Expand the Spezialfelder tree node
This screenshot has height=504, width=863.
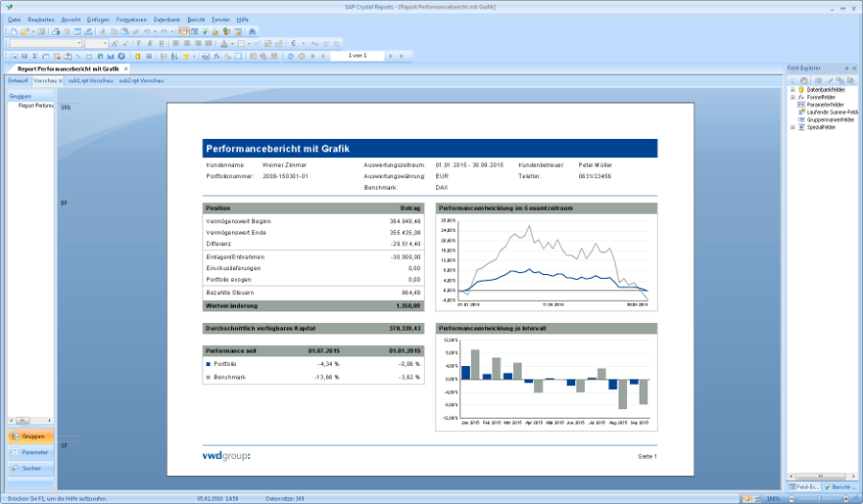pyautogui.click(x=792, y=126)
